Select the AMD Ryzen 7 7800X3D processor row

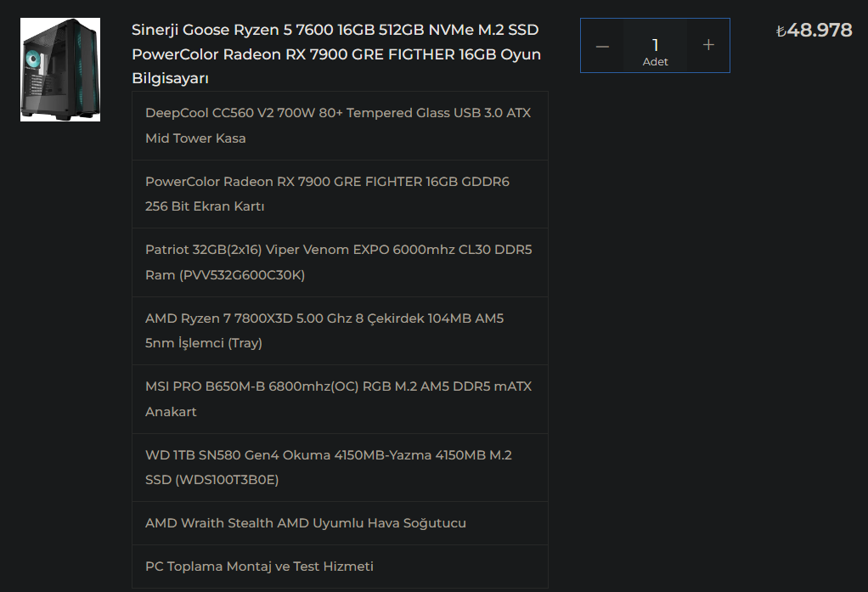(340, 331)
